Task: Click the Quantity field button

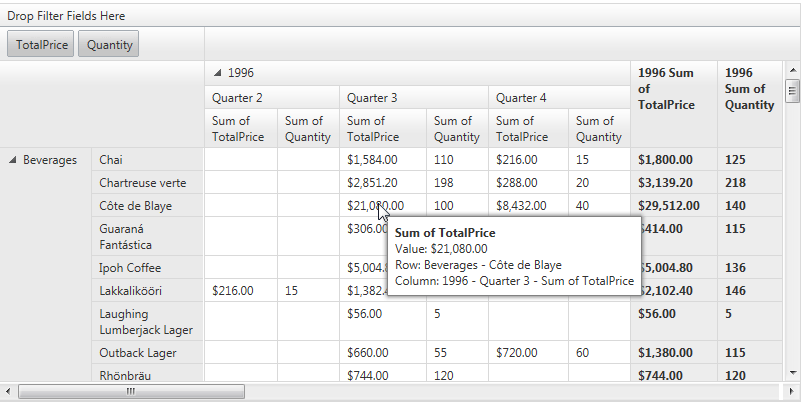Action: 109,45
